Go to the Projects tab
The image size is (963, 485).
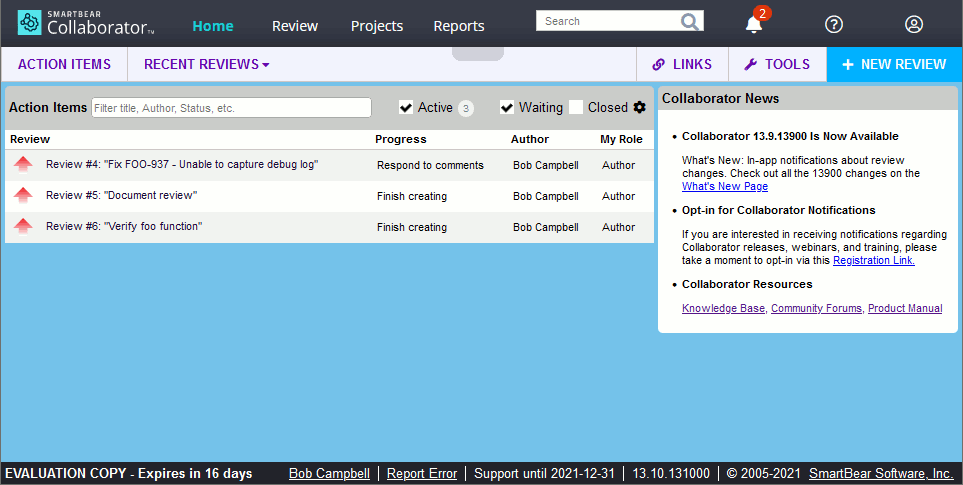[x=377, y=26]
